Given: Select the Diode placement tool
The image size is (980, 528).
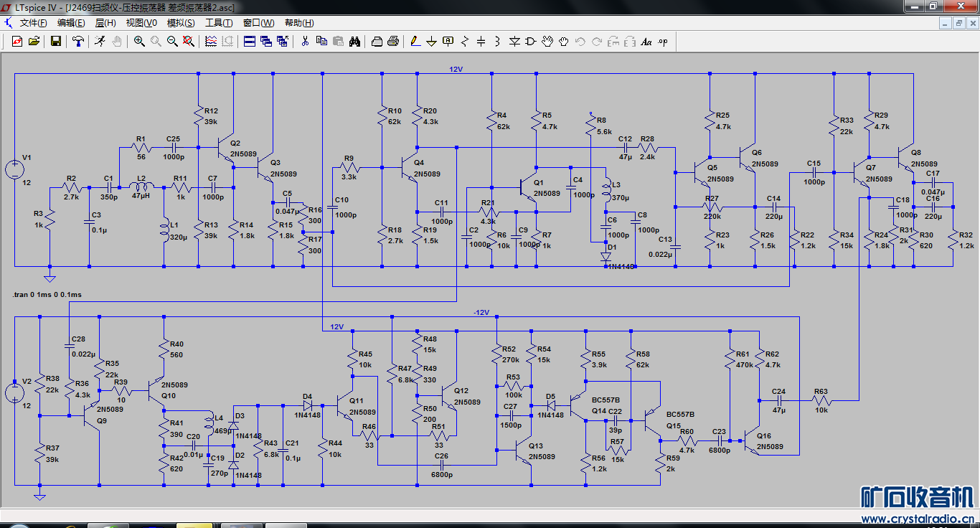Looking at the screenshot, I should click(514, 42).
